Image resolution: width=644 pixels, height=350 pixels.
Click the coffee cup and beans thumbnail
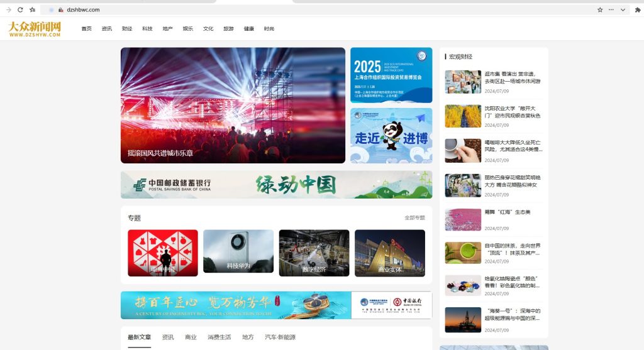point(463,151)
